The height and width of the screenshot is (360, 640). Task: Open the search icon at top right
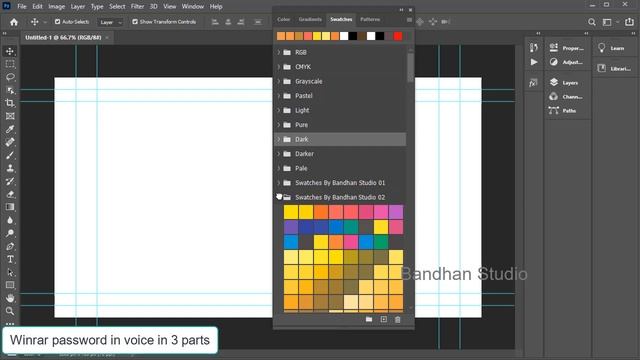click(591, 22)
